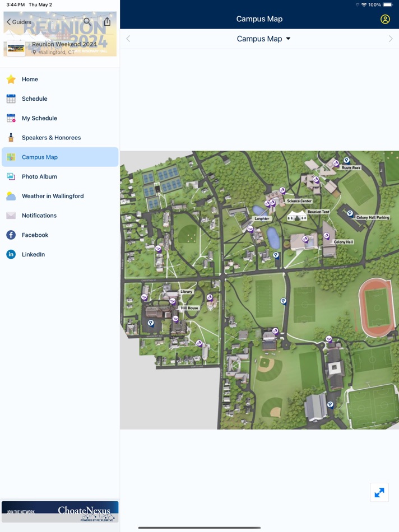
Task: Tap the Library map label
Action: 186,291
